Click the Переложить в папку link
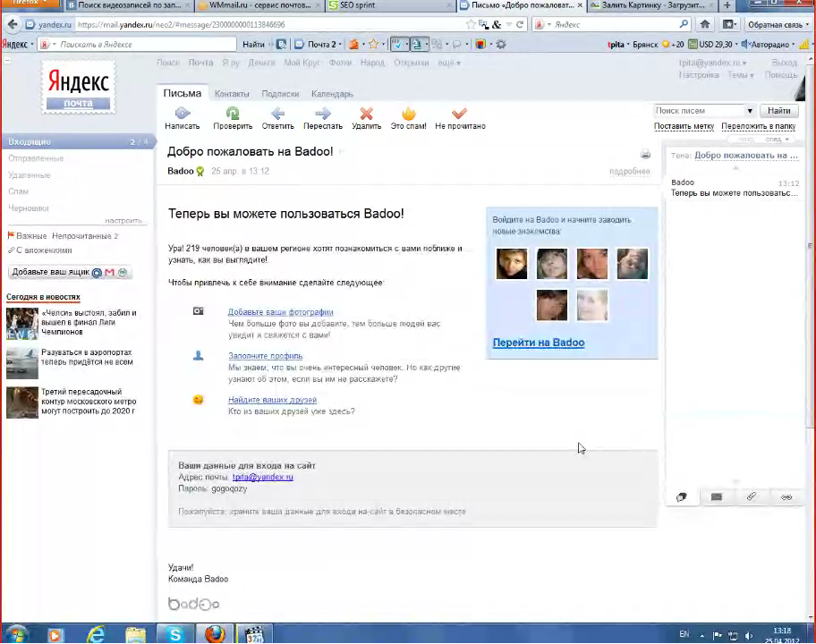 (x=758, y=126)
